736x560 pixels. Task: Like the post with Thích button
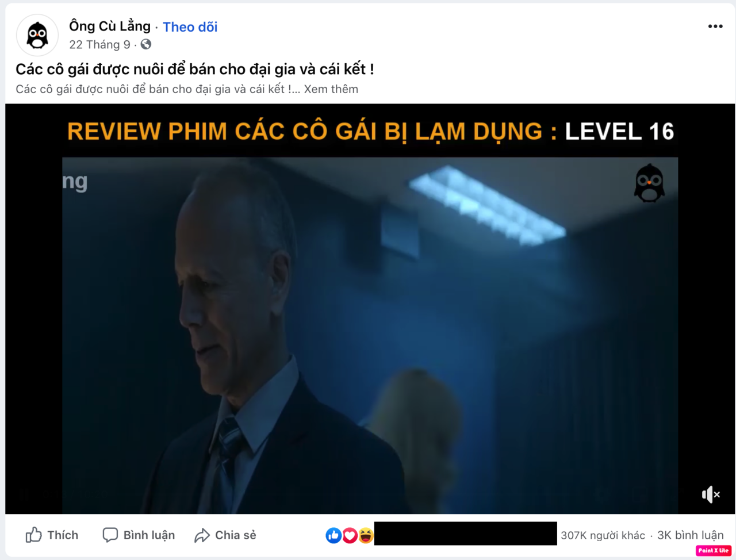click(52, 535)
